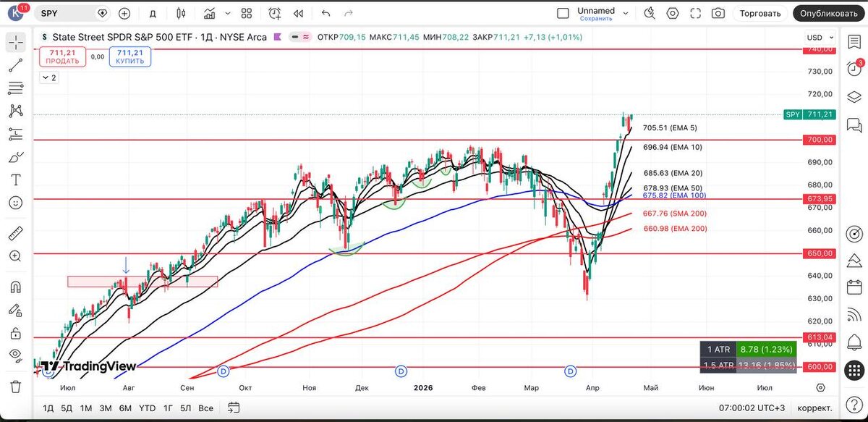This screenshot has height=422, width=868.
Task: Click the SPY symbol search field
Action: pos(72,13)
